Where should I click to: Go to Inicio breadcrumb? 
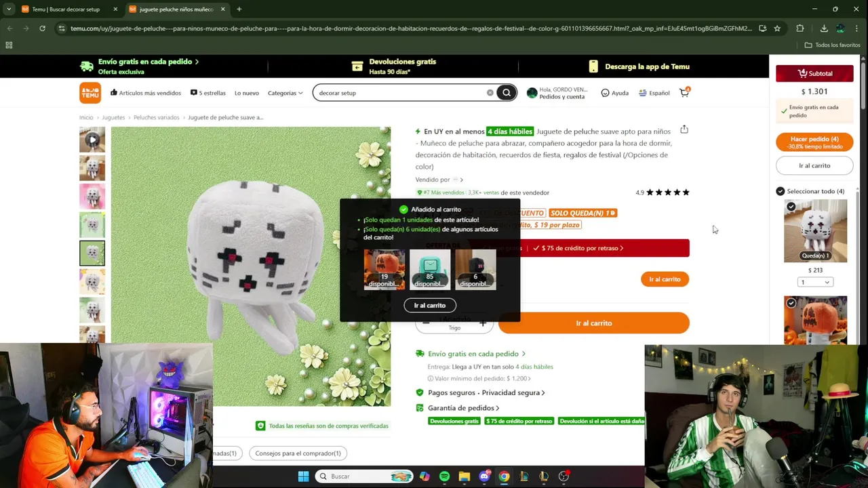[86, 117]
